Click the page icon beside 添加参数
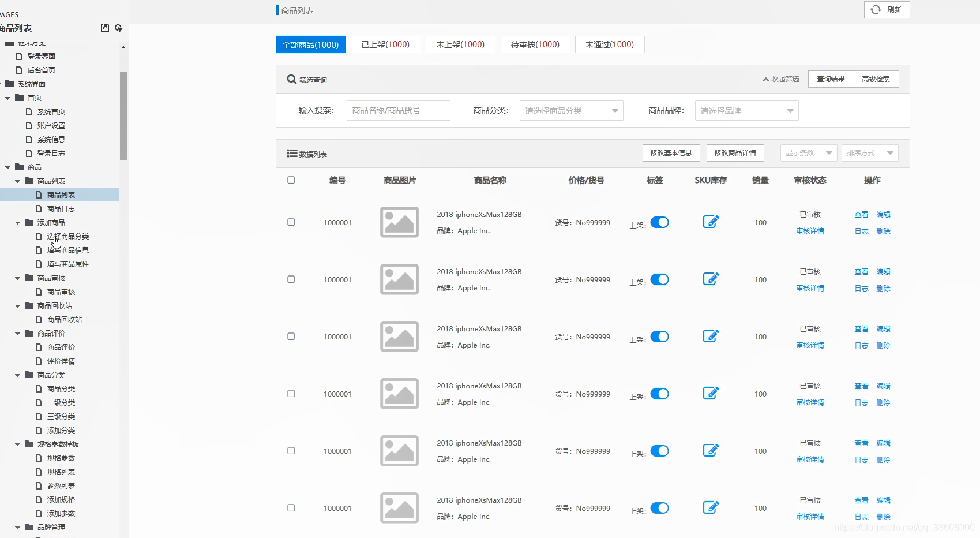The height and width of the screenshot is (538, 980). [39, 513]
